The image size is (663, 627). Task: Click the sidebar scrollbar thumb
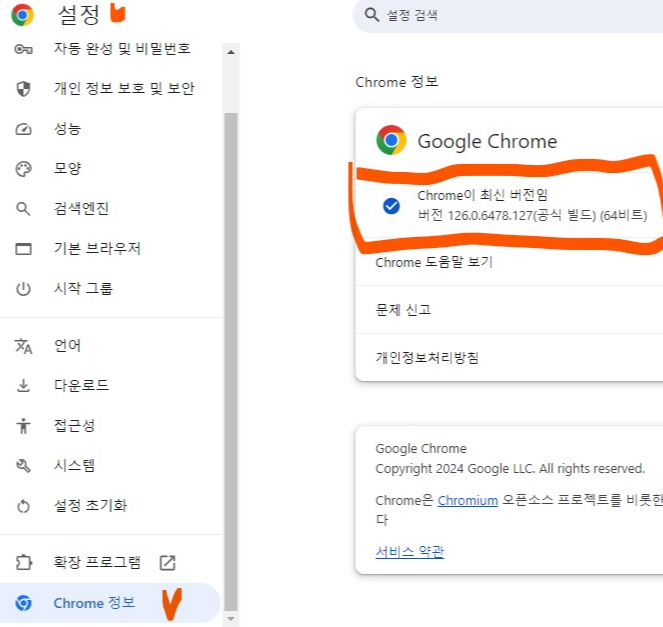(x=231, y=362)
